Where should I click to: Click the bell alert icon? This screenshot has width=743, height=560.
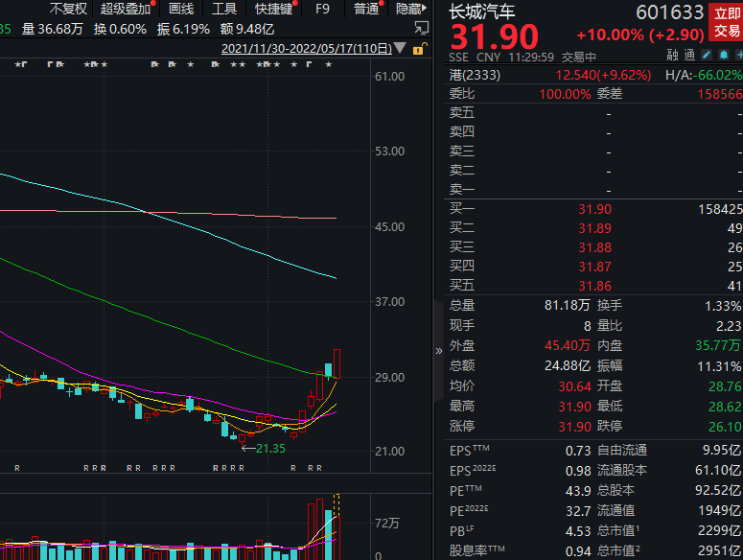[x=724, y=56]
